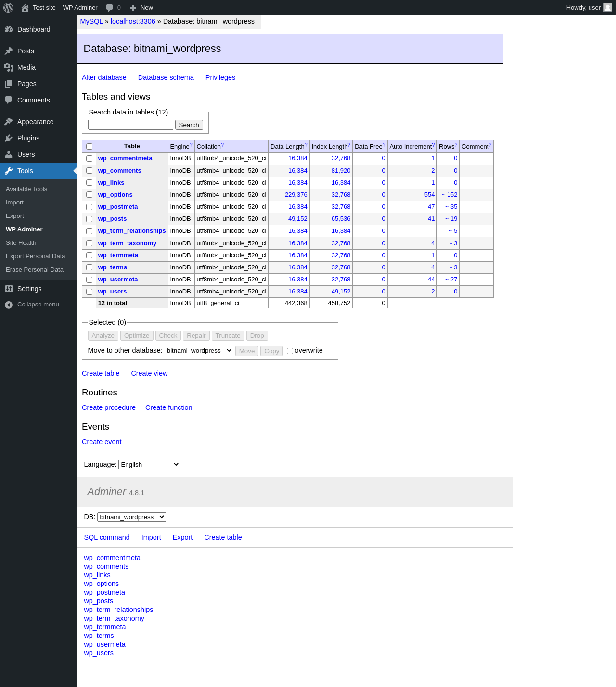Open Comment column help question mark
The height and width of the screenshot is (687, 616).
pyautogui.click(x=490, y=145)
